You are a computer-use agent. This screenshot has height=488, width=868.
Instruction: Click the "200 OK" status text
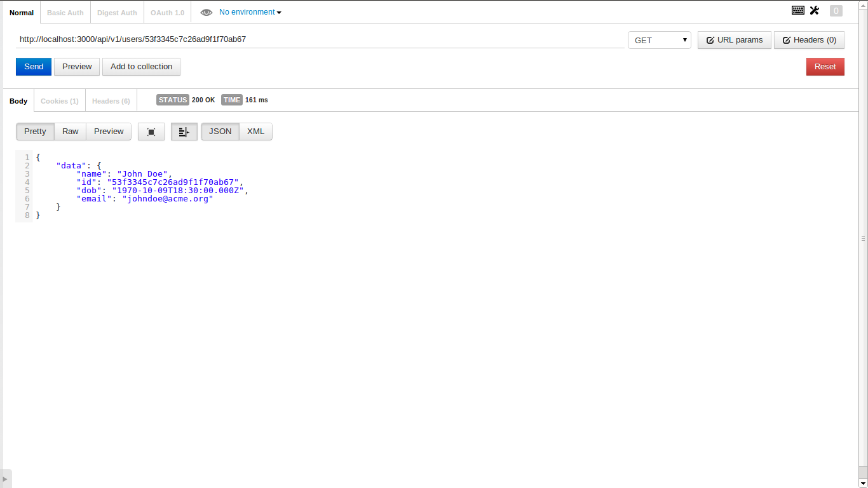(x=203, y=100)
